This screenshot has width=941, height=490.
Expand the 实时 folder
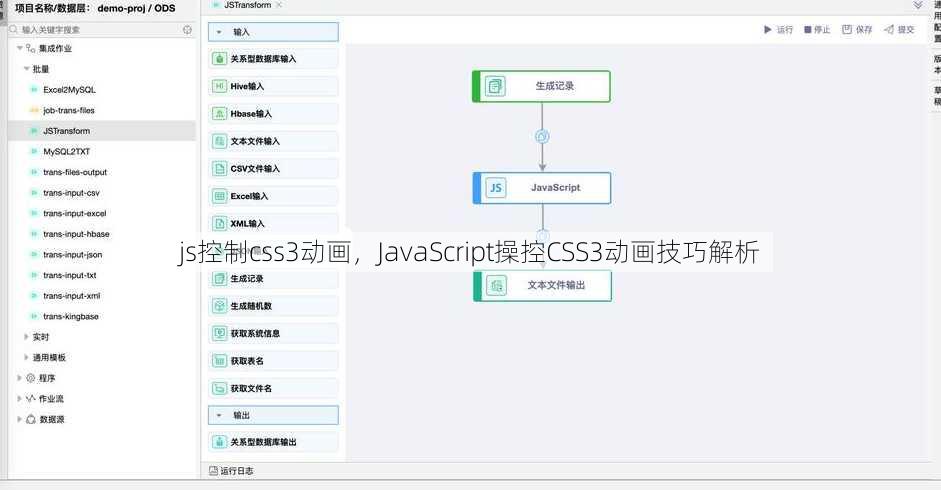pyautogui.click(x=26, y=337)
